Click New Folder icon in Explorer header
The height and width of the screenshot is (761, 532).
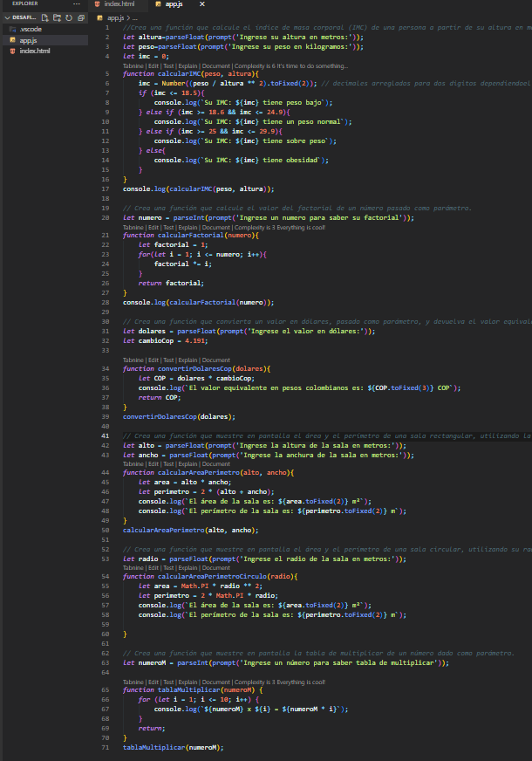pyautogui.click(x=57, y=17)
